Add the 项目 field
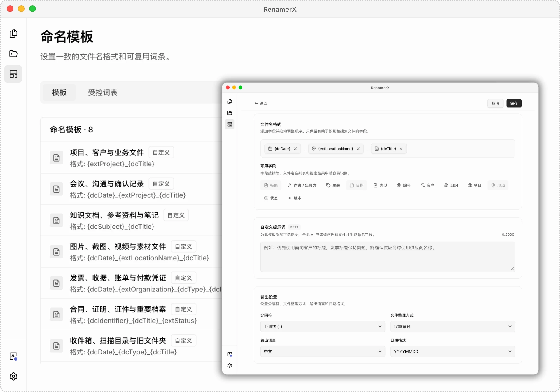Image resolution: width=560 pixels, height=392 pixels. pyautogui.click(x=474, y=185)
